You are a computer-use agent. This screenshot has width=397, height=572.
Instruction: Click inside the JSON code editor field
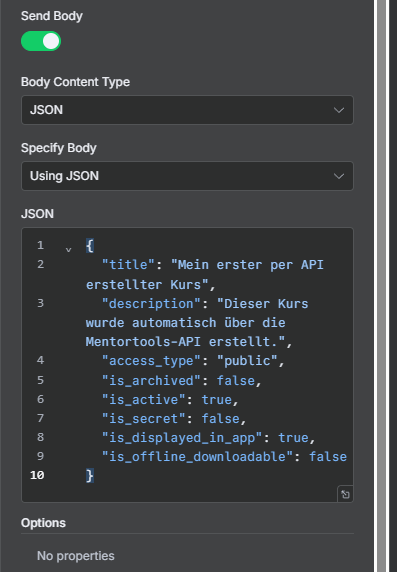coord(187,365)
